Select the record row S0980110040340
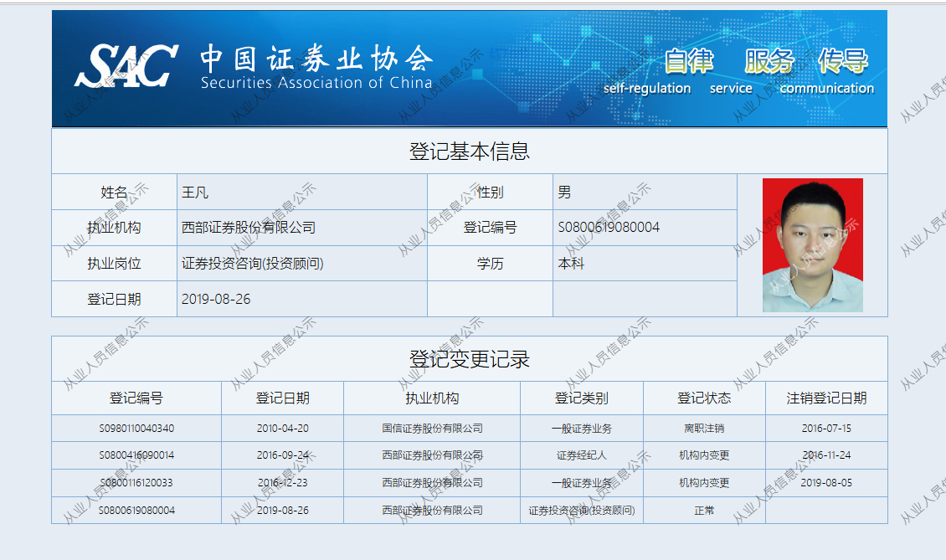Viewport: 946px width, 560px height. click(136, 429)
